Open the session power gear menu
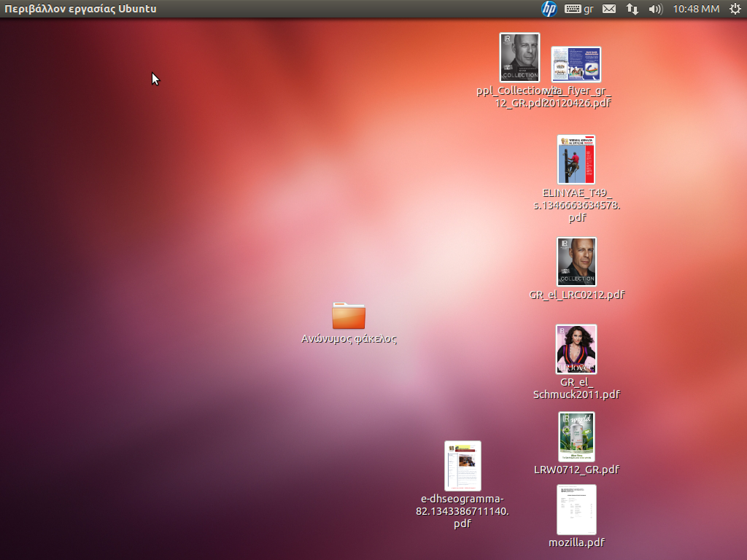This screenshot has height=560, width=747. pos(735,9)
